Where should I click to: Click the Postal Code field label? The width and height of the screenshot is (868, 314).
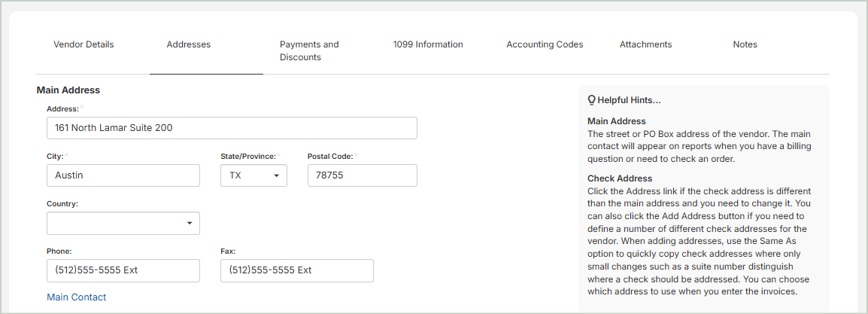point(330,157)
